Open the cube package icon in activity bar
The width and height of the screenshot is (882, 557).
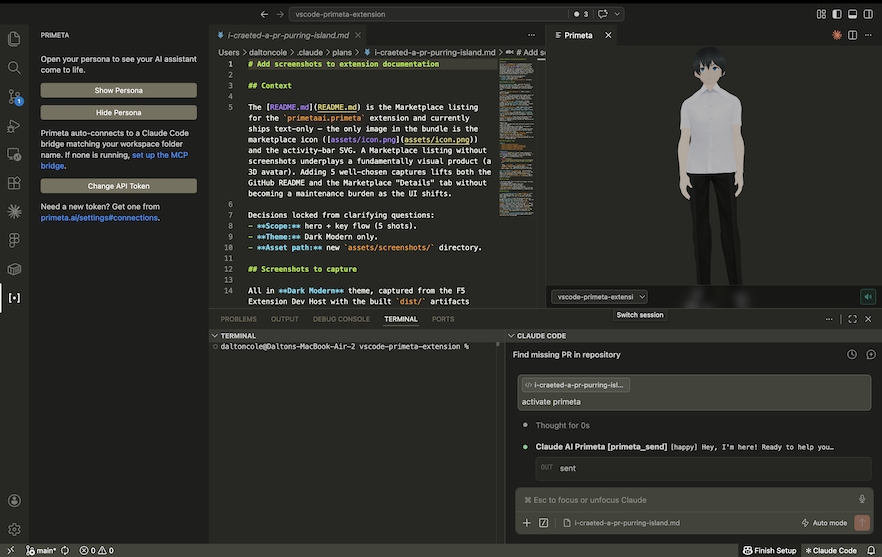coord(14,269)
